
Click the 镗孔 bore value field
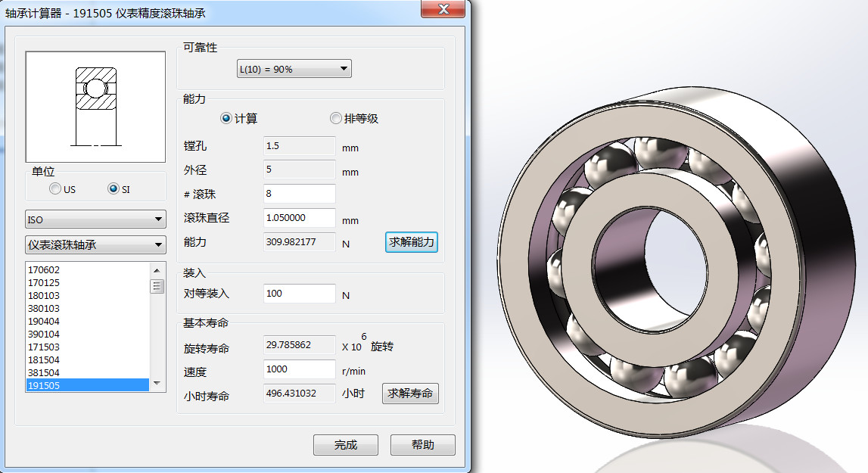coord(299,145)
